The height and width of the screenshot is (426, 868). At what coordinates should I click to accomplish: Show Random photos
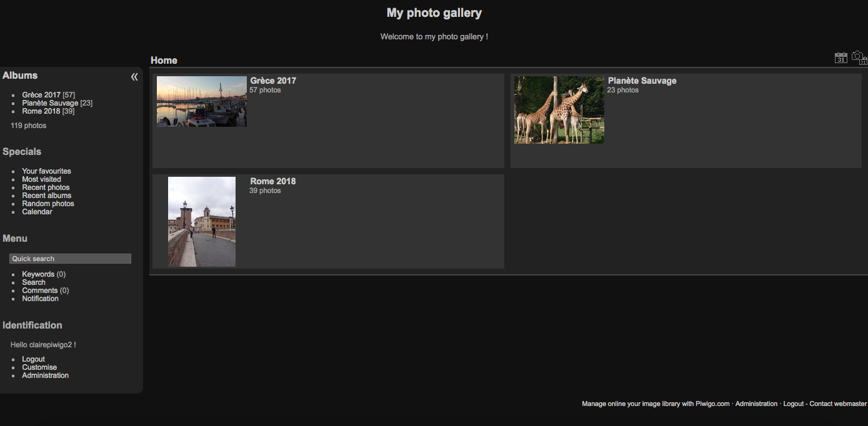47,203
